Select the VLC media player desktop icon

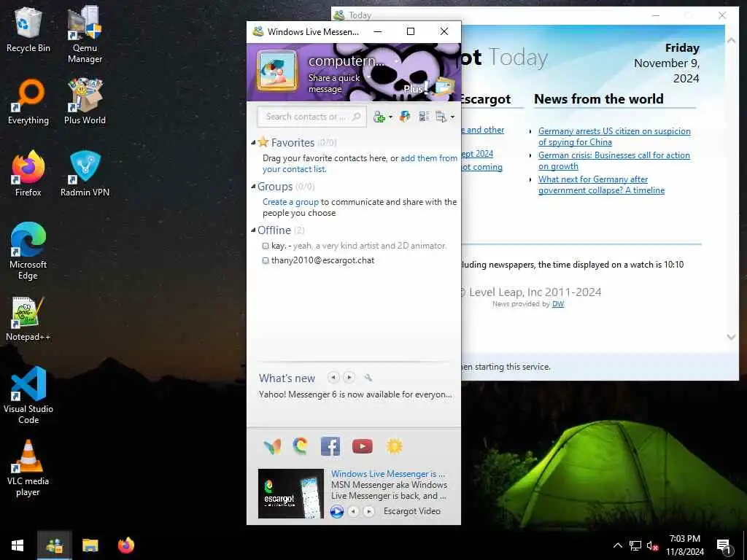point(28,468)
